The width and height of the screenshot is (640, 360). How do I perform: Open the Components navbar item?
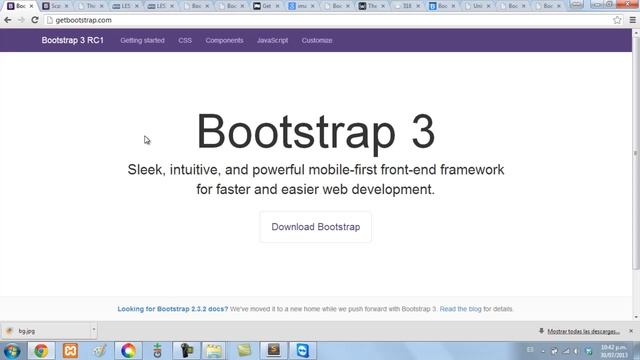[224, 40]
